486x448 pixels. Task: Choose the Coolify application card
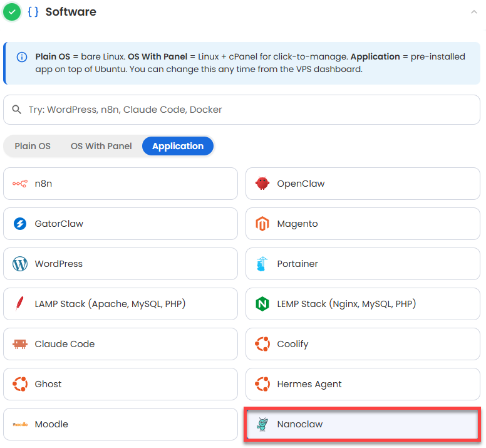click(x=363, y=344)
